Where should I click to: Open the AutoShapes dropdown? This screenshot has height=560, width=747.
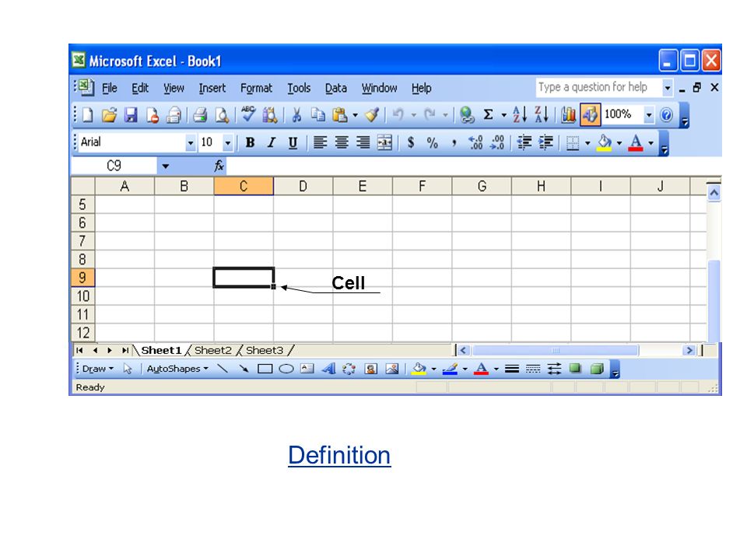click(x=177, y=369)
